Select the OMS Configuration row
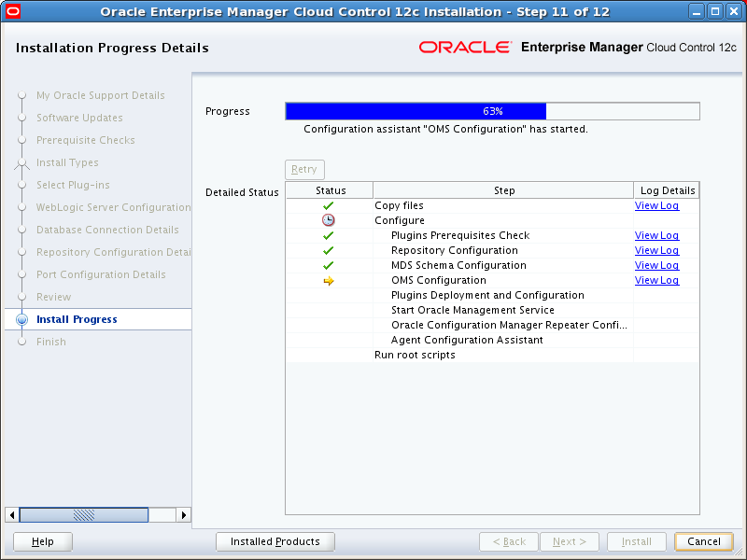747x560 pixels. pyautogui.click(x=493, y=281)
